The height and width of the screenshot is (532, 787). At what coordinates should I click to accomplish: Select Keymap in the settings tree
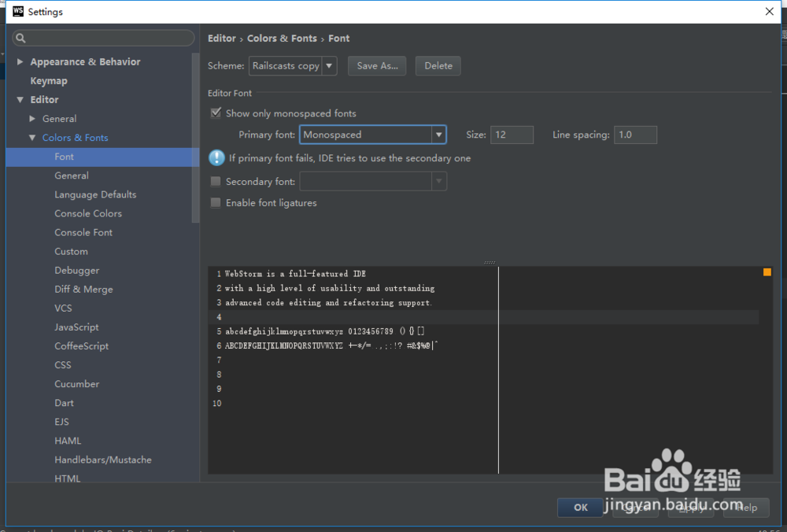click(49, 81)
